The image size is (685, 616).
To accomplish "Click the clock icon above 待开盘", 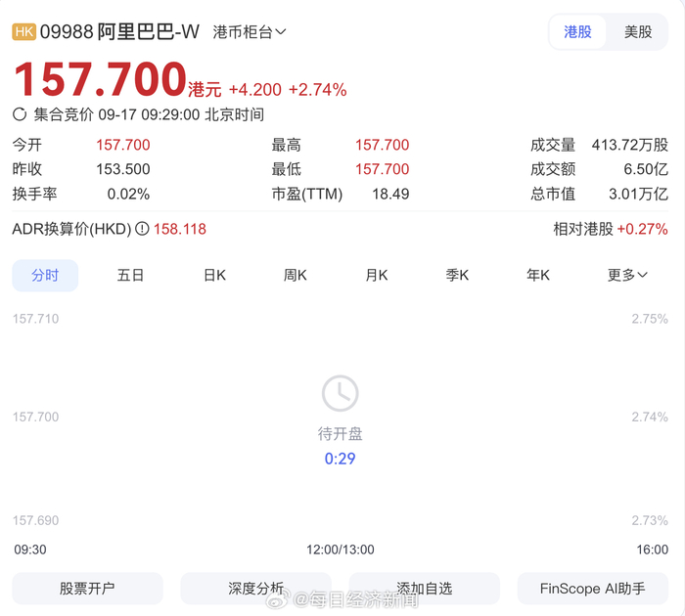I will point(340,393).
